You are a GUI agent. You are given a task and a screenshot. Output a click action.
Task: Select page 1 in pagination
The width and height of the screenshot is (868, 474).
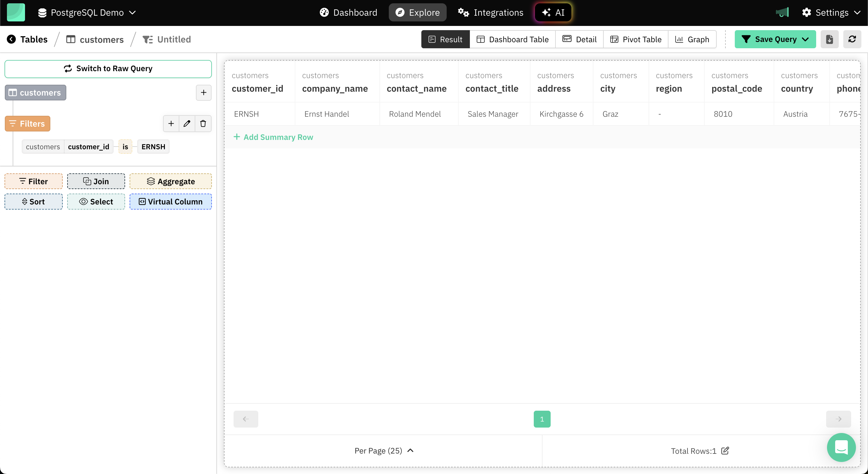click(542, 419)
